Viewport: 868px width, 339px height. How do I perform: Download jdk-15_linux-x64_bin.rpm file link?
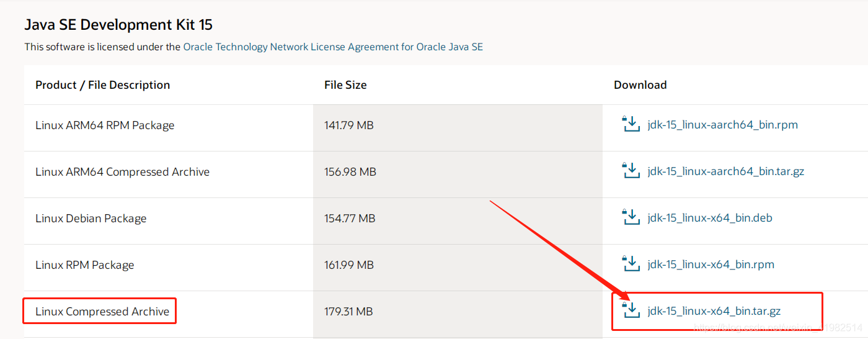click(711, 264)
